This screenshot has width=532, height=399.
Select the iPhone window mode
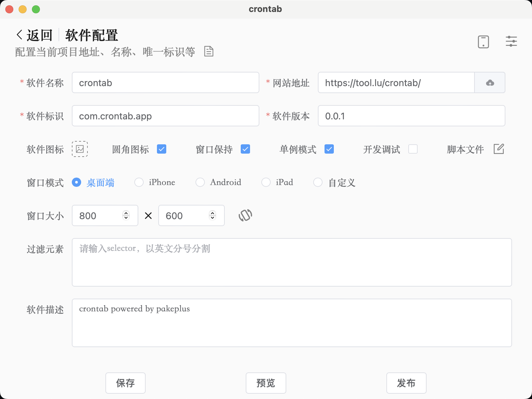pyautogui.click(x=139, y=182)
